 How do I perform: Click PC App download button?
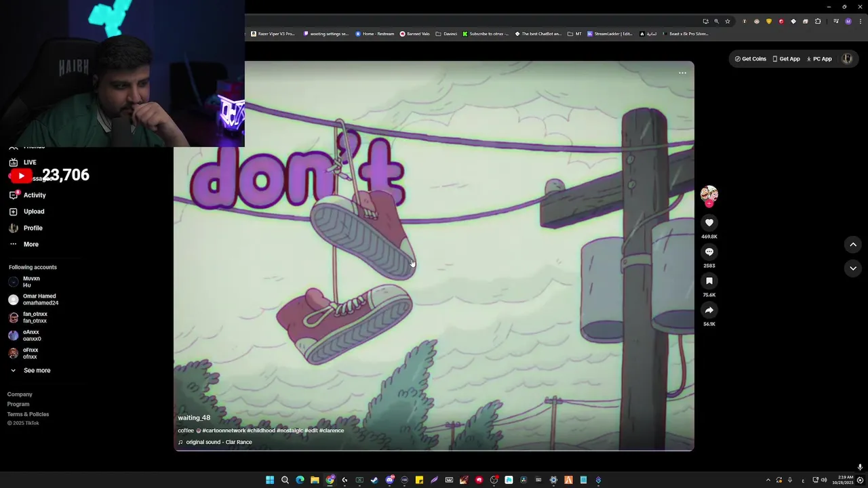[819, 59]
